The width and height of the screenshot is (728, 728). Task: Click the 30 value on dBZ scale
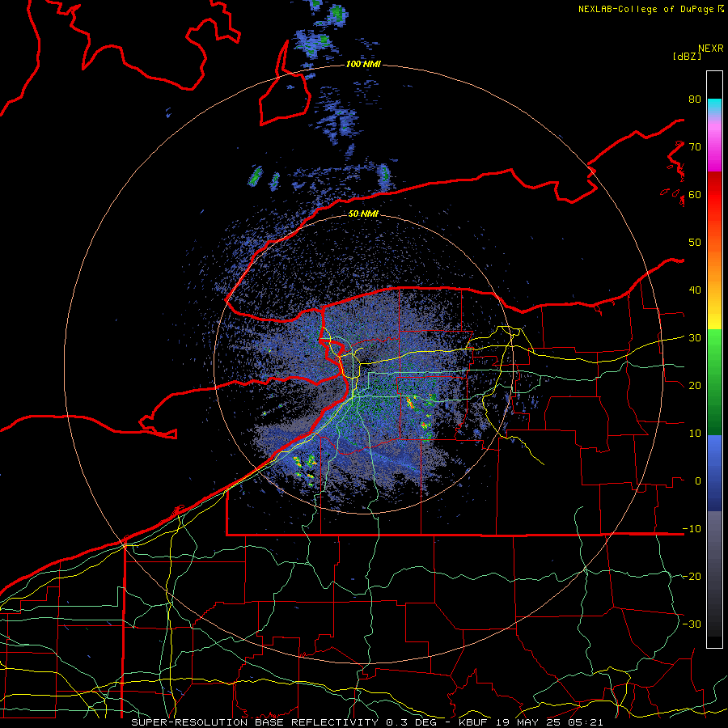(695, 338)
